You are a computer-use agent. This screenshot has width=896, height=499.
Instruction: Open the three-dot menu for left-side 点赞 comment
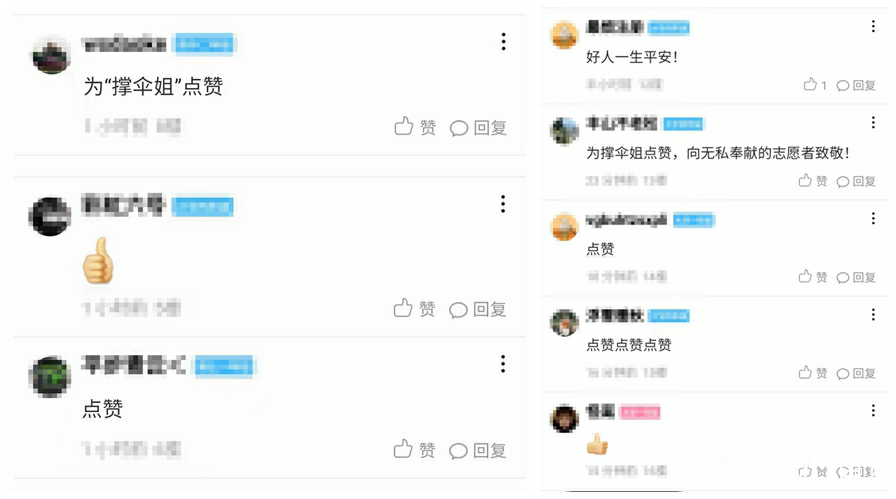coord(503,364)
